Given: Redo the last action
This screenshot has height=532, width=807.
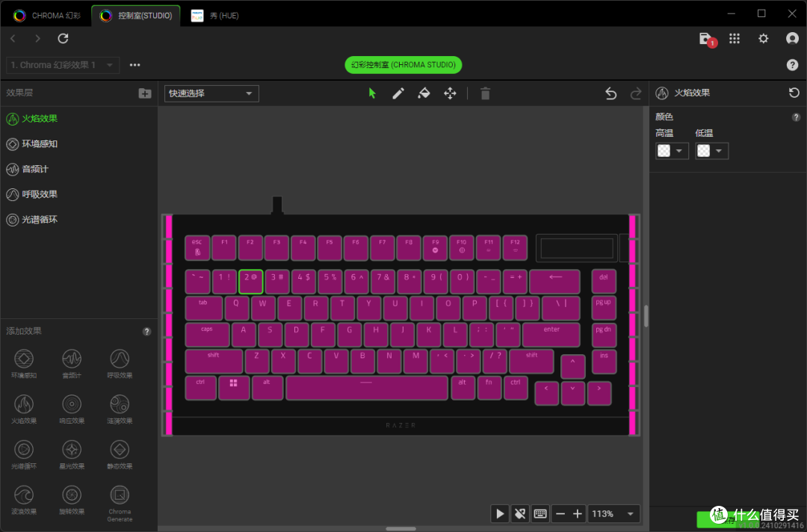Looking at the screenshot, I should 636,93.
